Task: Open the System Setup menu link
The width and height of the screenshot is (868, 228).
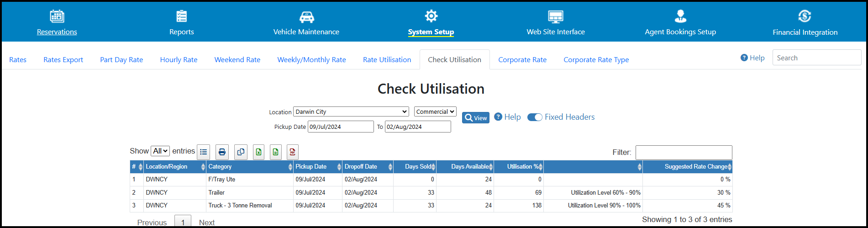Action: 431,32
